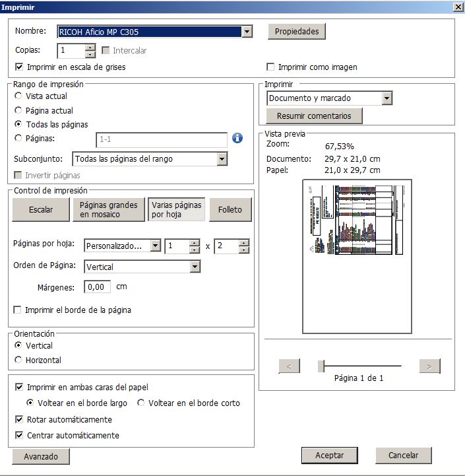465x476 pixels.
Task: Increase the pages-per-sheet column count
Action: point(195,242)
